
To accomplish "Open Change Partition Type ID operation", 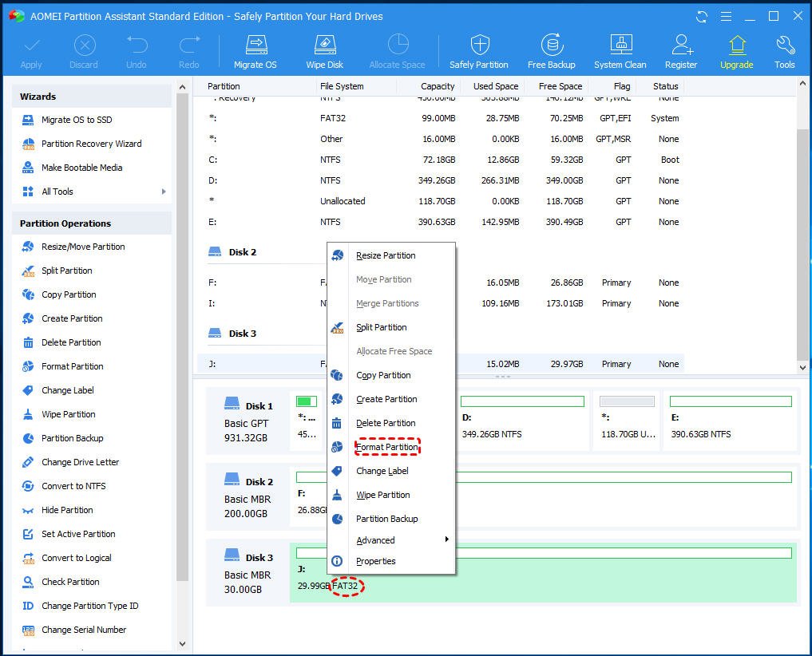I will click(x=89, y=606).
